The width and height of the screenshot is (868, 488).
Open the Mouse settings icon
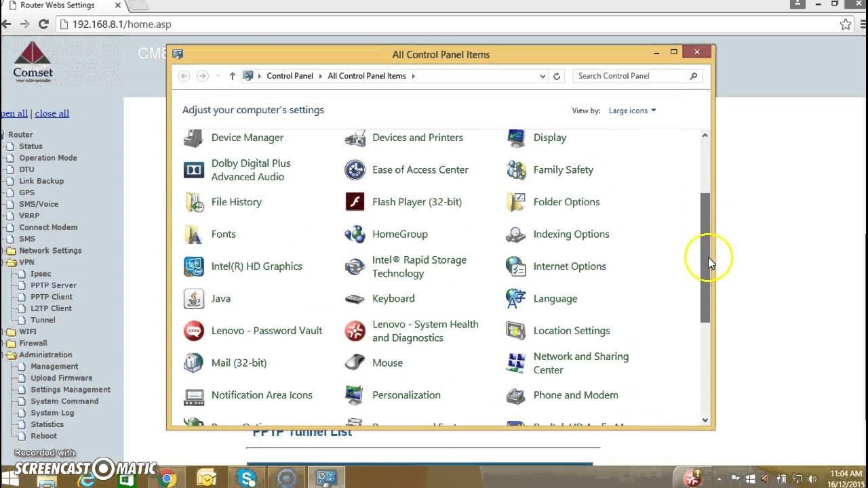pos(355,363)
